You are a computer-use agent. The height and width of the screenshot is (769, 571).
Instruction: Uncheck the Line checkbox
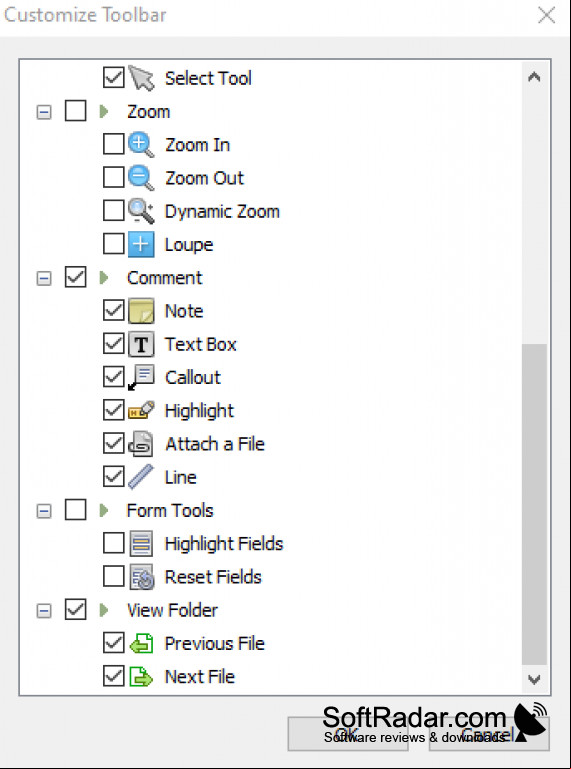[x=114, y=477]
